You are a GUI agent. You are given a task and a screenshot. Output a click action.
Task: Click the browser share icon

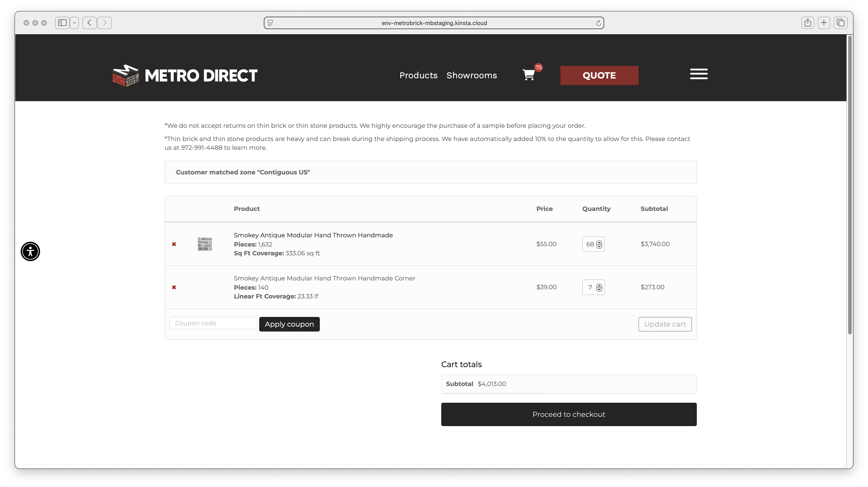coord(808,23)
